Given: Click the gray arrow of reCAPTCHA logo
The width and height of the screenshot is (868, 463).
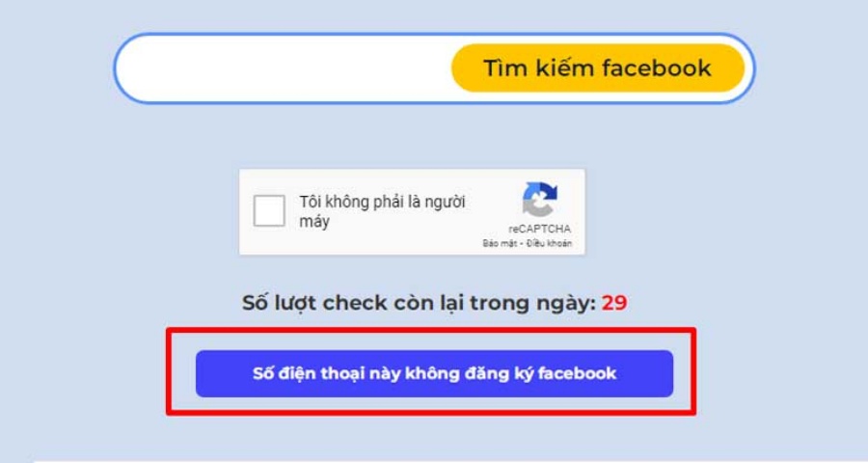Looking at the screenshot, I should point(537,208).
